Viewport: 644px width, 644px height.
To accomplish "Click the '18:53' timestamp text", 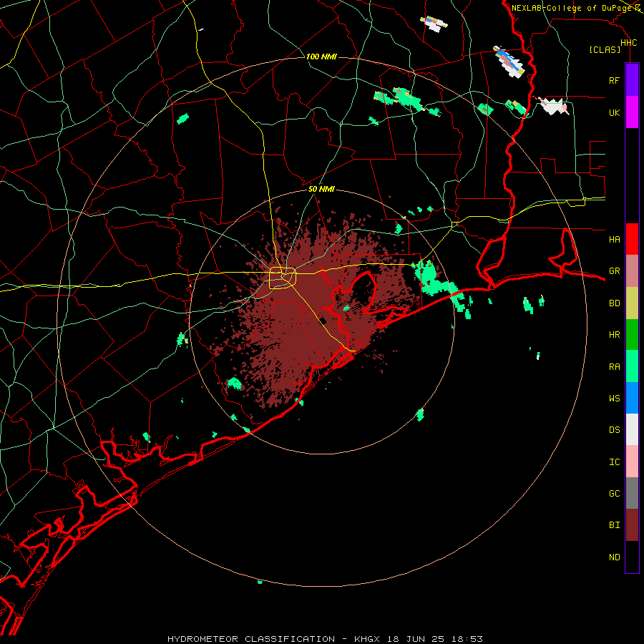I will [x=466, y=639].
